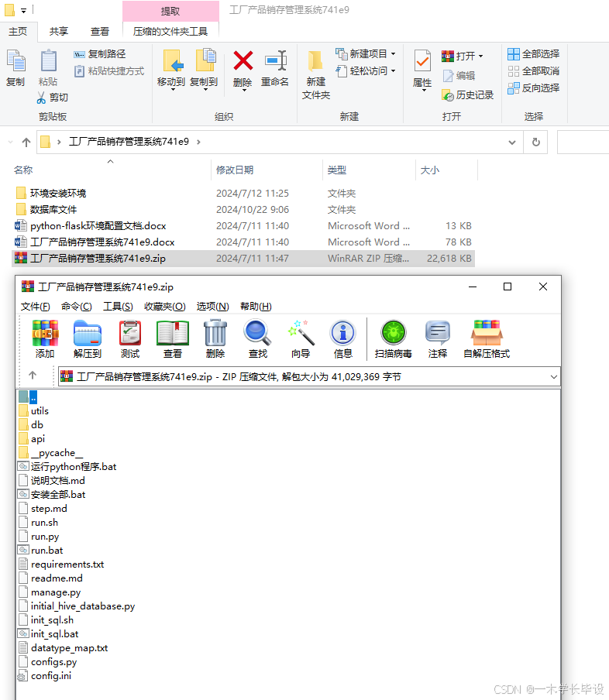The width and height of the screenshot is (609, 700).
Task: Sort by the 类型 column header
Action: click(x=336, y=170)
